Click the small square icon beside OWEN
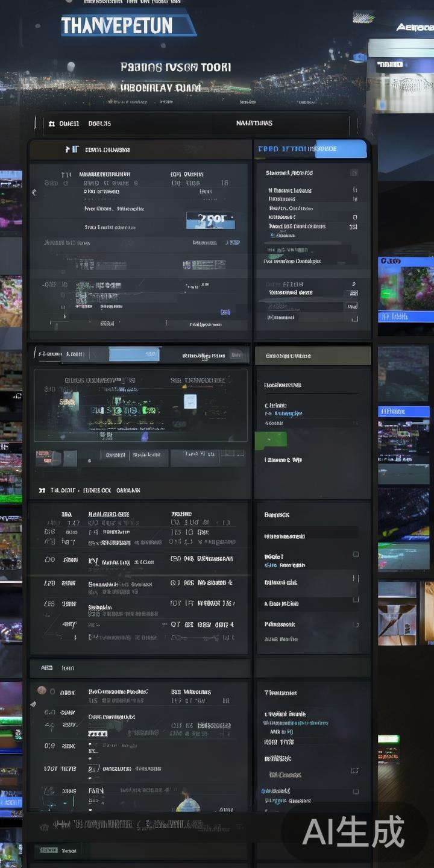 pos(52,124)
